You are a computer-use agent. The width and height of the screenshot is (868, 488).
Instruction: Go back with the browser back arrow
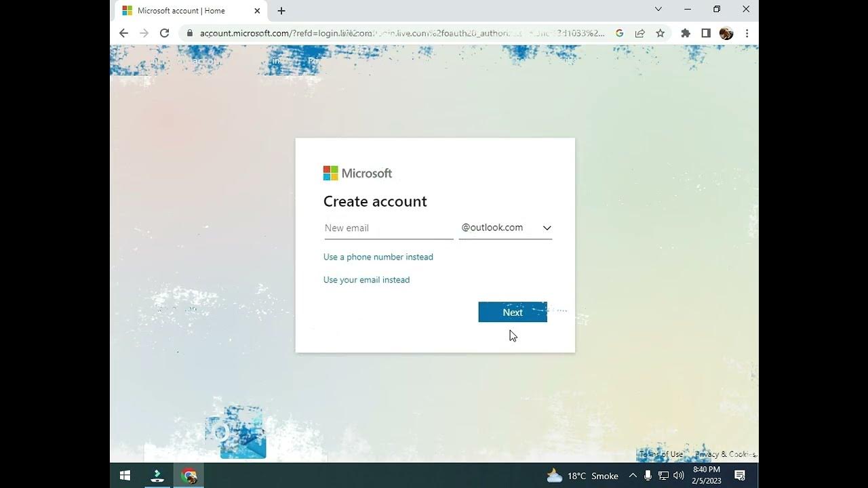point(123,33)
